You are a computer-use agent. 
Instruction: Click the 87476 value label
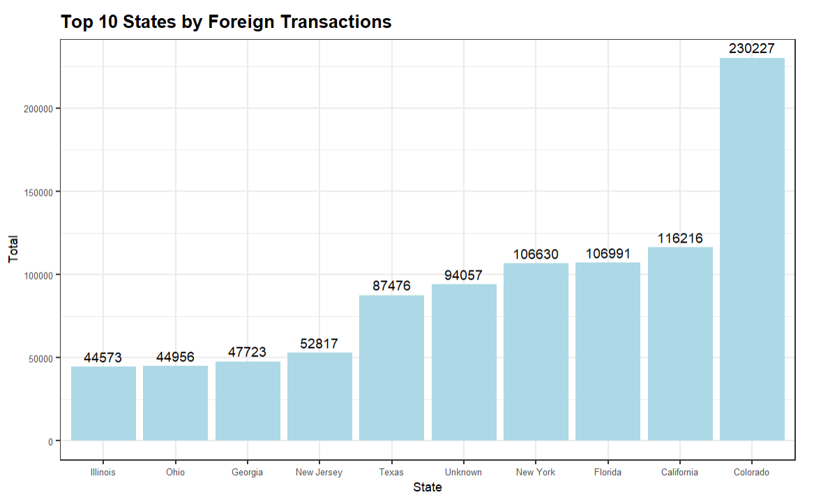(x=391, y=286)
